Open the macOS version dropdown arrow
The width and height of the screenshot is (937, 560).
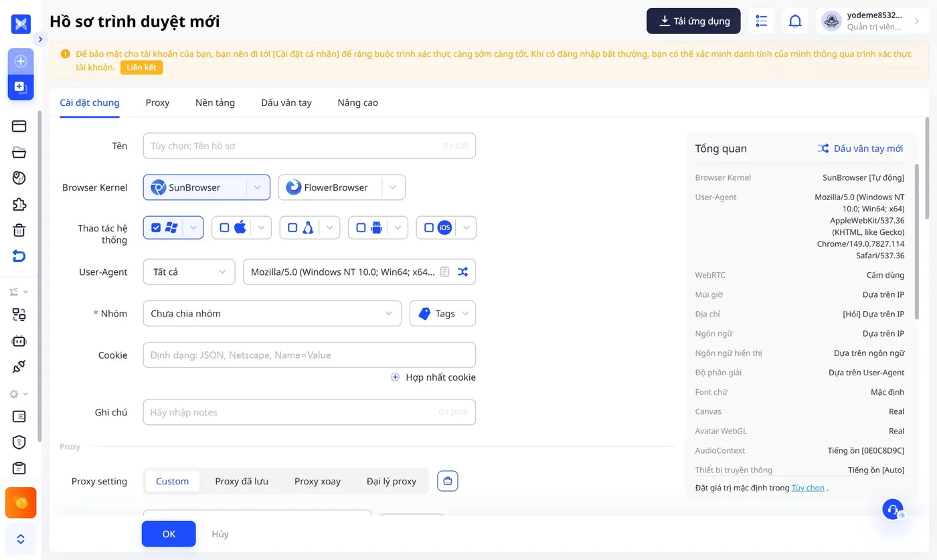coord(262,227)
